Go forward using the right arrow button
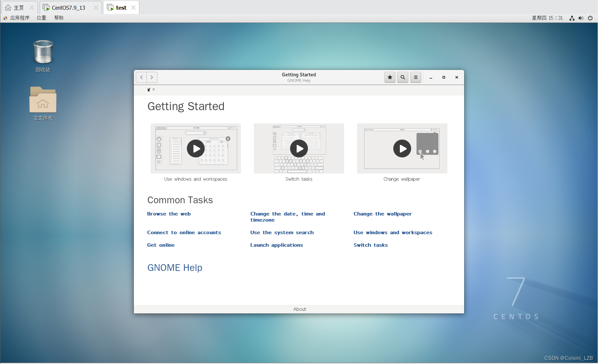 click(152, 77)
